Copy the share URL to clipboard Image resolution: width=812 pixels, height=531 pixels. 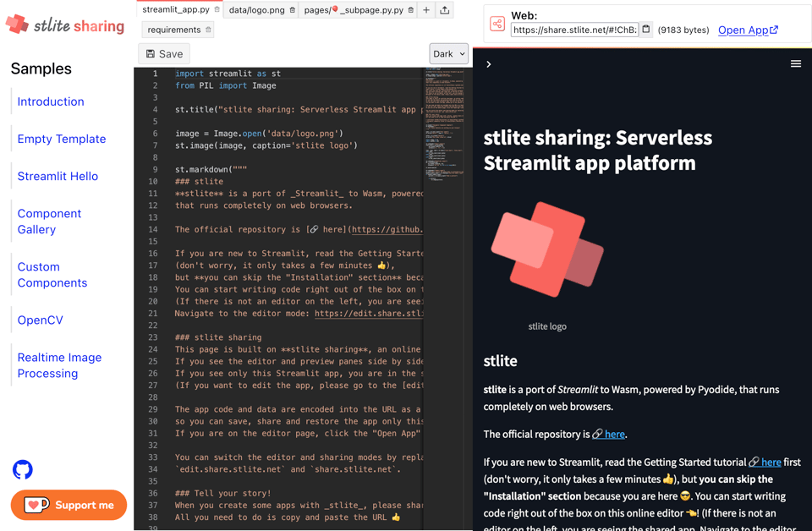[646, 30]
